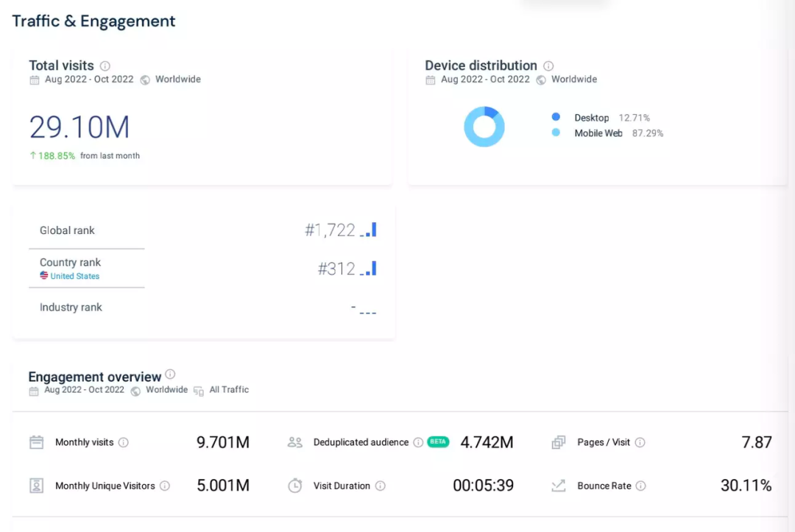Click the Pages / Visit info icon

[640, 442]
